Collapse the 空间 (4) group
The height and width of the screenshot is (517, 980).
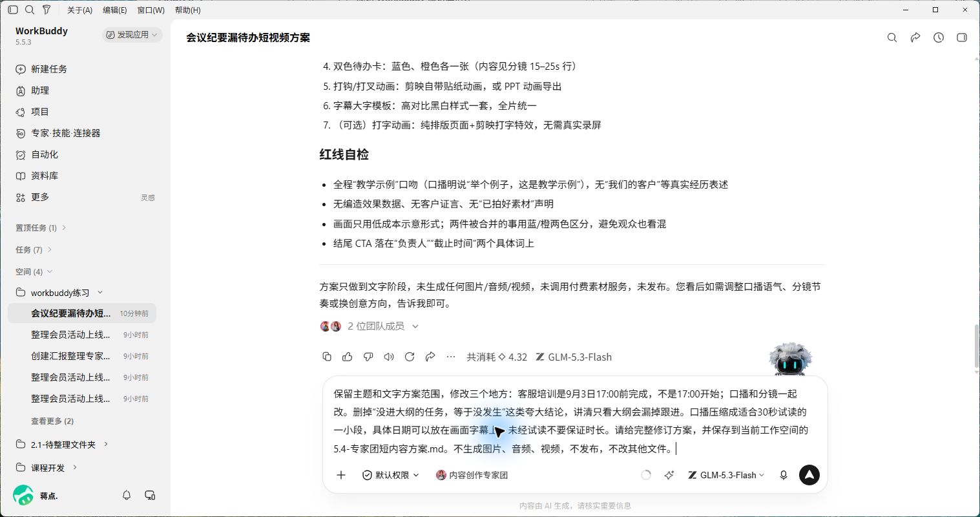click(x=34, y=271)
